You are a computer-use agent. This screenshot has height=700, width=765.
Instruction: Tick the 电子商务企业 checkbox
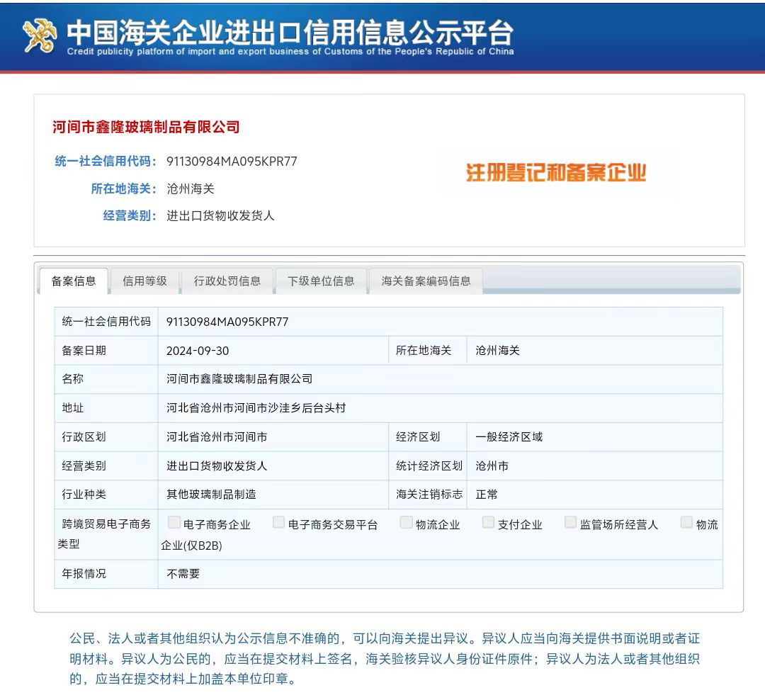coord(174,522)
